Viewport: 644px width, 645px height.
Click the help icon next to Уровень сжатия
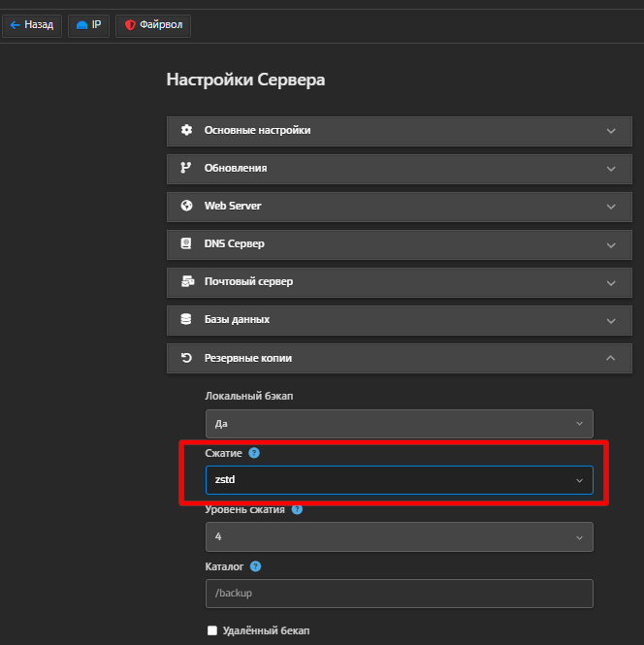pos(297,509)
